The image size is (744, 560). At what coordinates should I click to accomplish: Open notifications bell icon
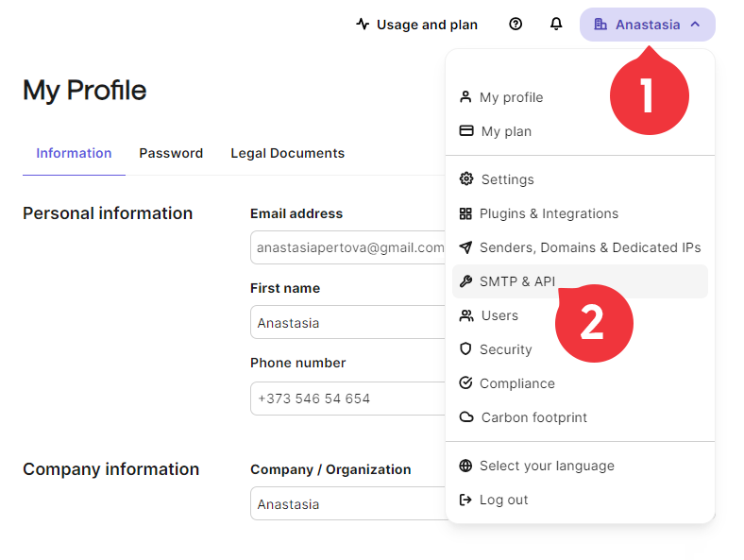[x=556, y=24]
